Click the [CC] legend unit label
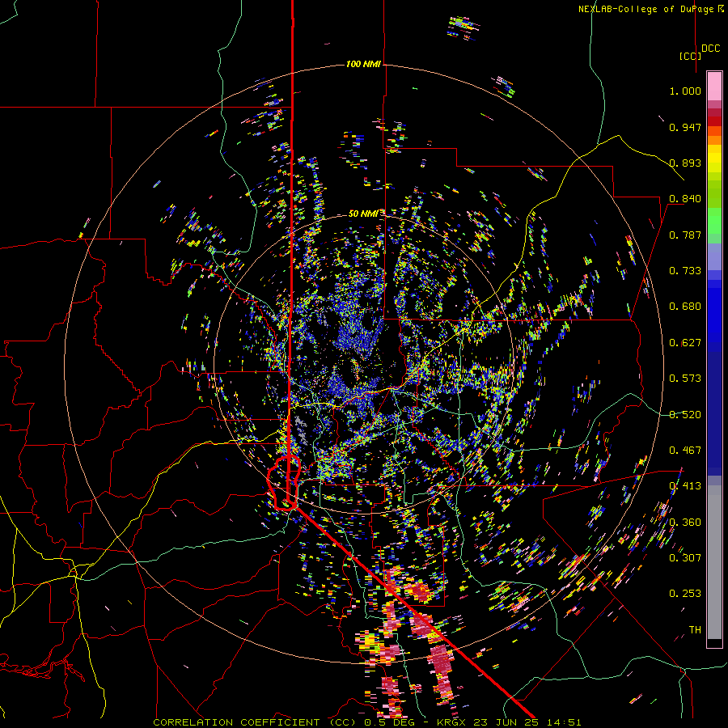The width and height of the screenshot is (728, 728). (690, 56)
